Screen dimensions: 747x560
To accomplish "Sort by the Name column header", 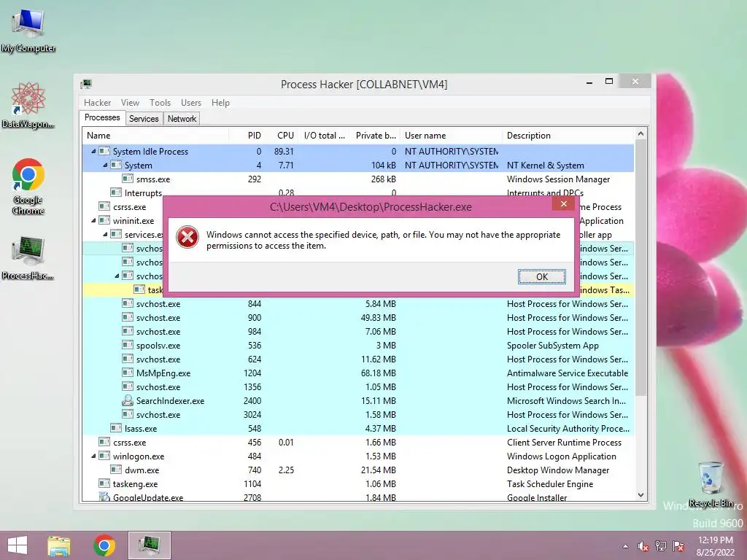I will [x=156, y=135].
